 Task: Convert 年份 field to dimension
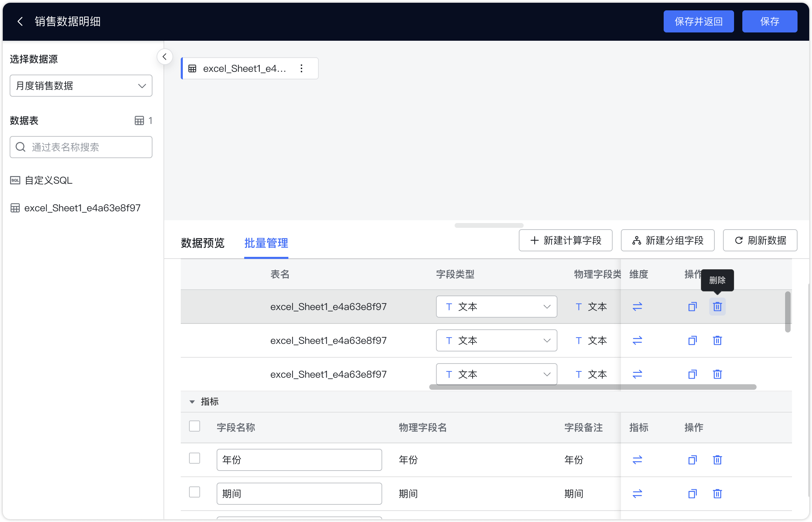pos(637,460)
